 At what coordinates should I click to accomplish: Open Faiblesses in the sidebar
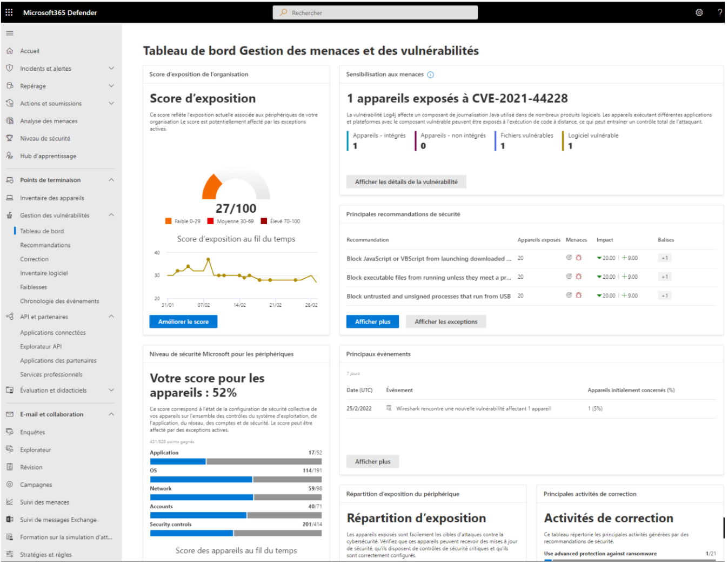coord(34,287)
